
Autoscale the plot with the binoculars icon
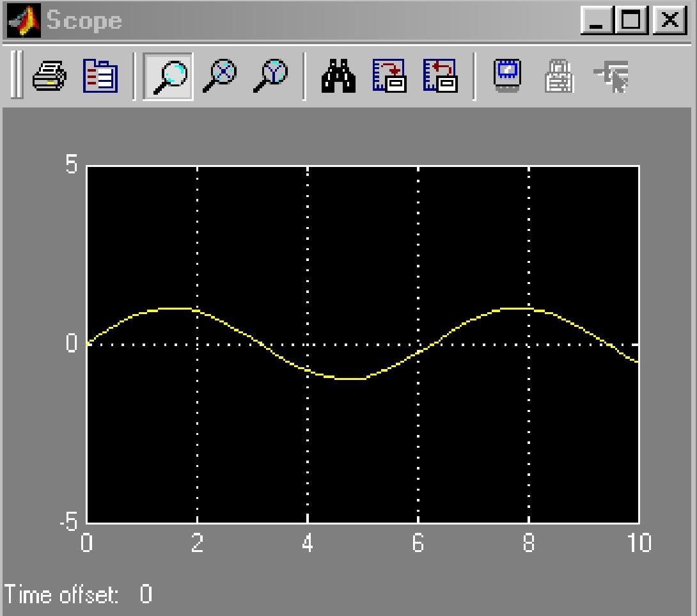338,77
